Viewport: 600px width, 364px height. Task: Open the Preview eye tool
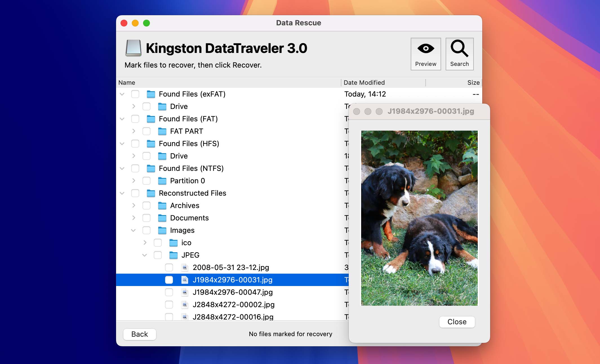[426, 54]
